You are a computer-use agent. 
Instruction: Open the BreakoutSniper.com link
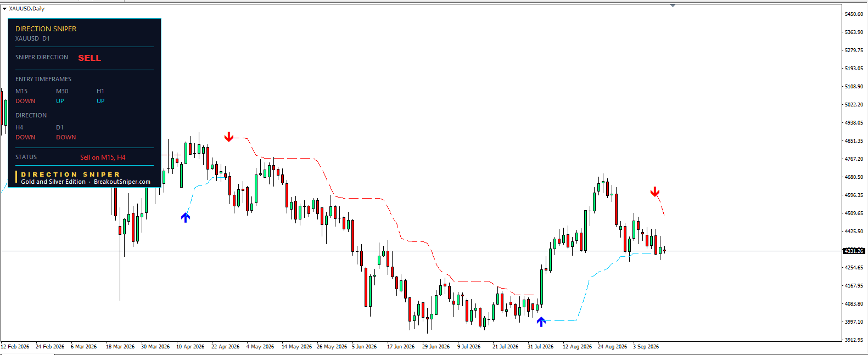[x=122, y=182]
